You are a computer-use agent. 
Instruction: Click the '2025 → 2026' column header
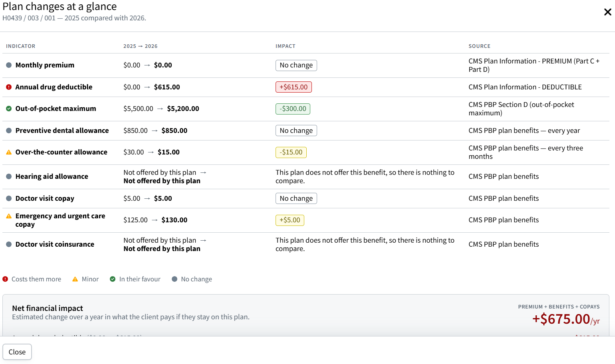coord(141,46)
